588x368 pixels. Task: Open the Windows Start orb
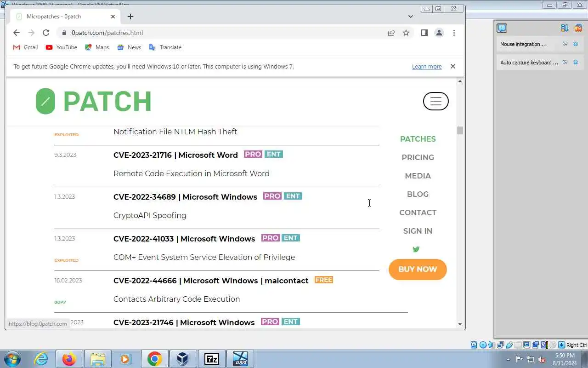tap(12, 359)
